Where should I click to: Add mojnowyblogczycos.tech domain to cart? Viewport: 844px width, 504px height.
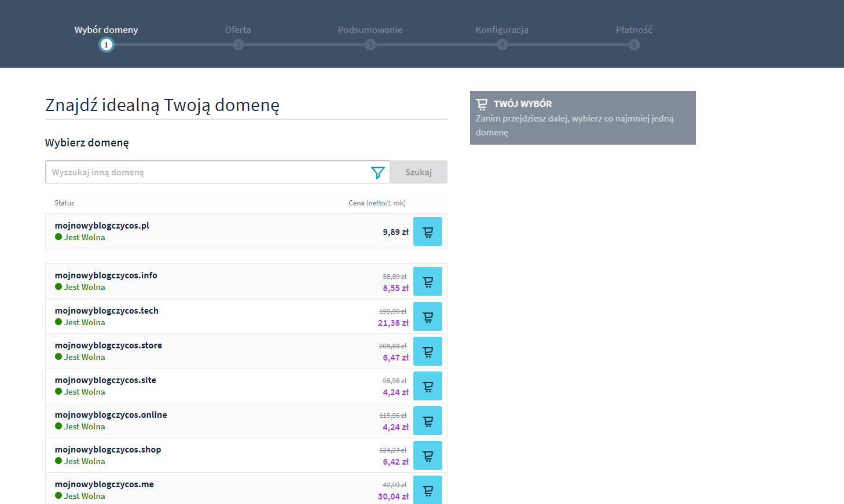(427, 317)
